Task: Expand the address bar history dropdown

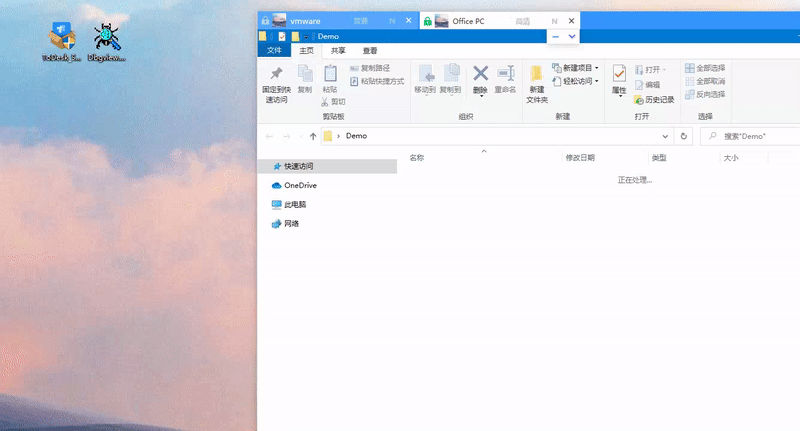Action: pos(665,136)
